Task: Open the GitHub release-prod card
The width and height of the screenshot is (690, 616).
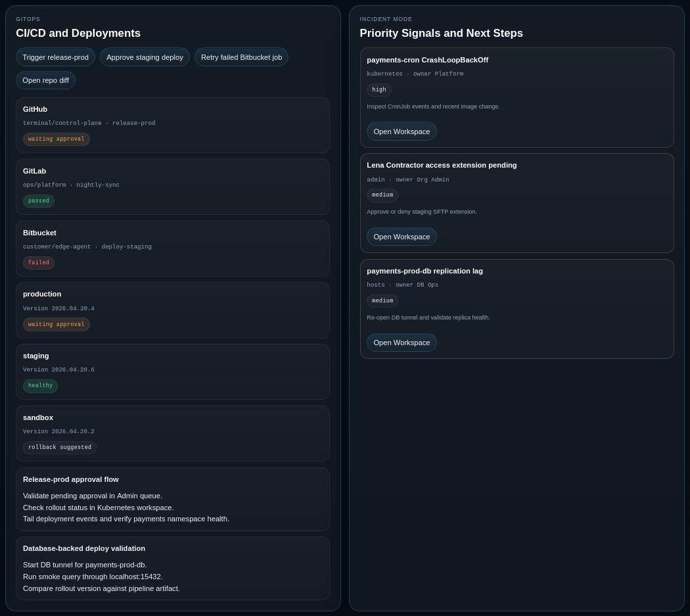Action: pos(172,125)
